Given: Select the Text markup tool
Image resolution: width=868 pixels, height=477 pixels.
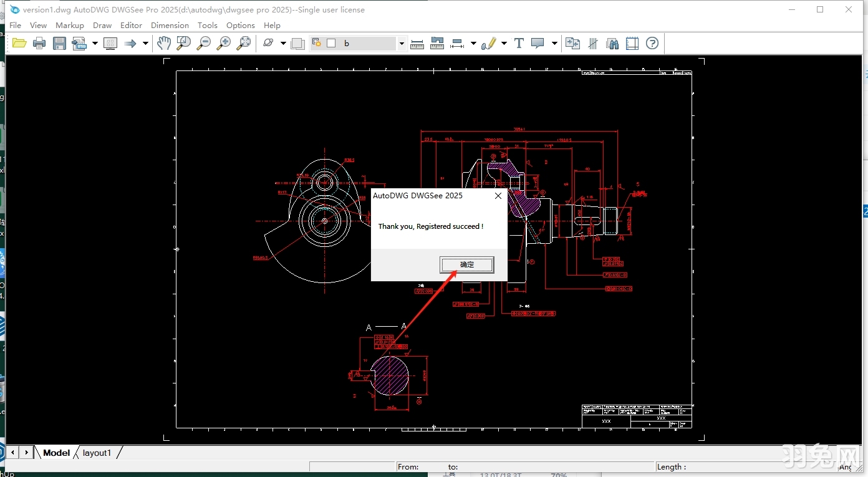Looking at the screenshot, I should [519, 43].
